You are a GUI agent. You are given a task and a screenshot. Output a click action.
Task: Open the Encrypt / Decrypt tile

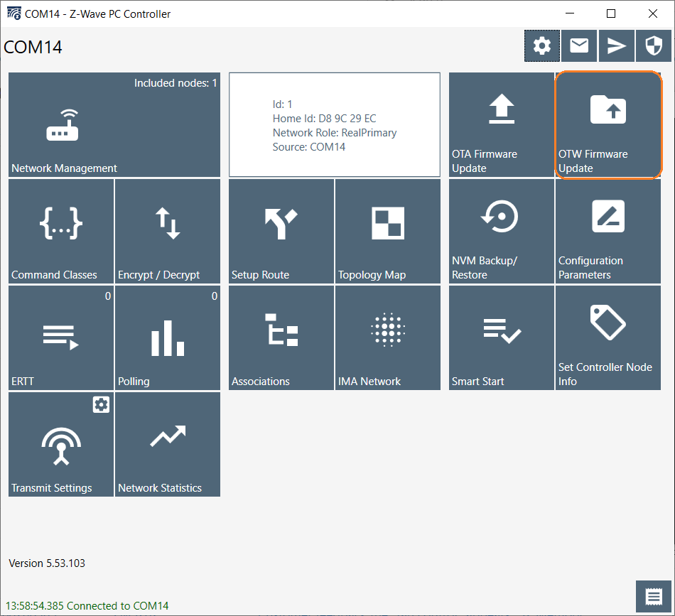[168, 232]
